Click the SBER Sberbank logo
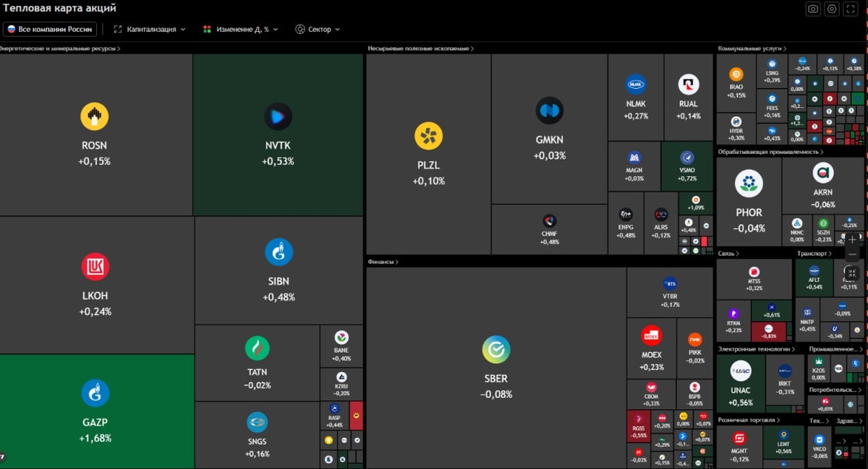The height and width of the screenshot is (469, 868). (496, 350)
